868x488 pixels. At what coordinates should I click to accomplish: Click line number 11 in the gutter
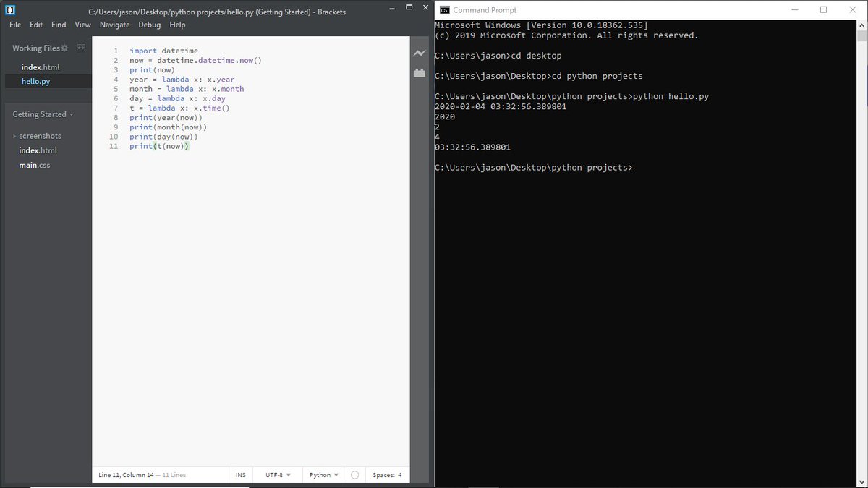point(113,146)
